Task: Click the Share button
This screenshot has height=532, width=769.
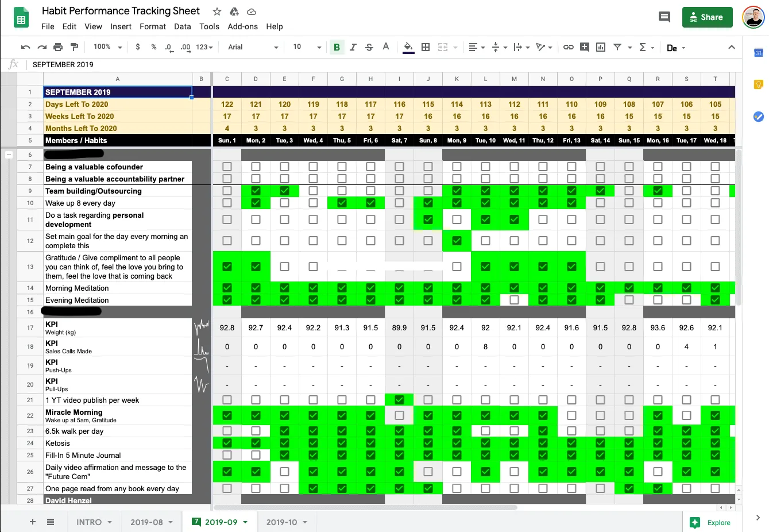Action: click(707, 17)
